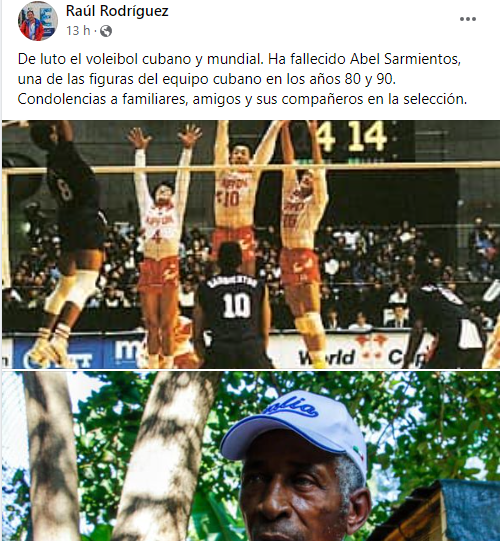The height and width of the screenshot is (541, 500).
Task: Open the photo of man in white cap
Action: point(251,456)
